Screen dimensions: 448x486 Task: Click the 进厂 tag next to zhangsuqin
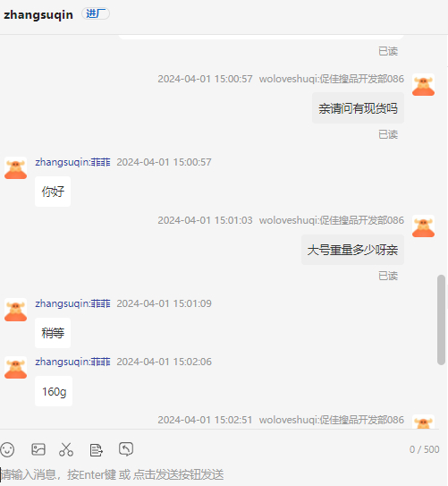click(96, 14)
